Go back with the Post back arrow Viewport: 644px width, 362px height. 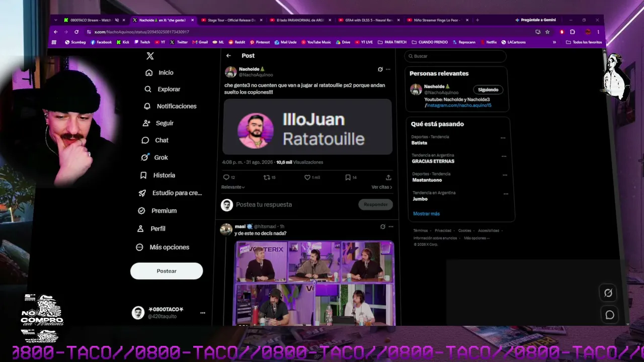tap(228, 56)
